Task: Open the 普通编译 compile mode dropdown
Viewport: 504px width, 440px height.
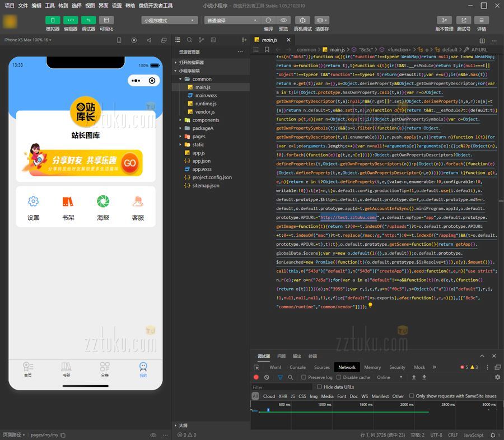Action: [x=232, y=20]
